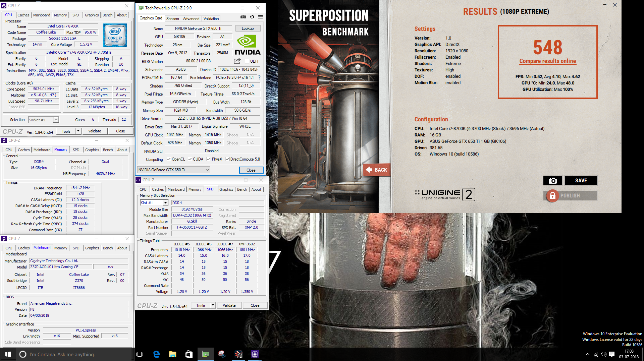This screenshot has height=361, width=644.
Task: Show hidden tray icons chevron
Action: (588, 354)
